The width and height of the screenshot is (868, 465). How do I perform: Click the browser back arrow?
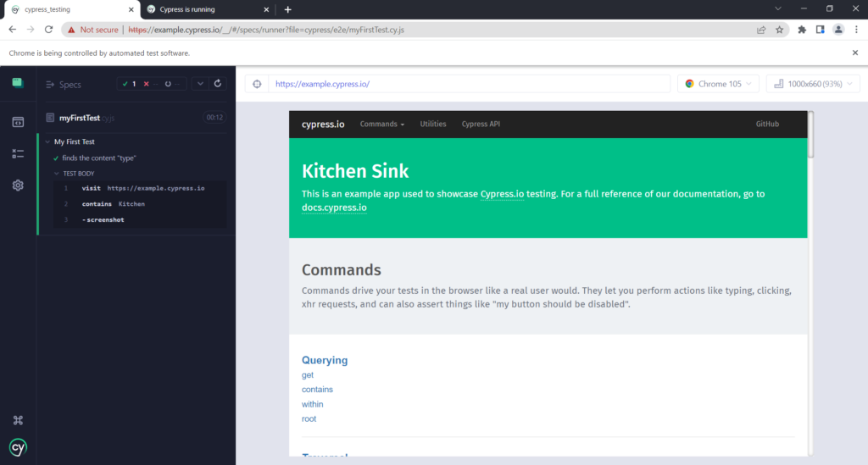pos(12,30)
